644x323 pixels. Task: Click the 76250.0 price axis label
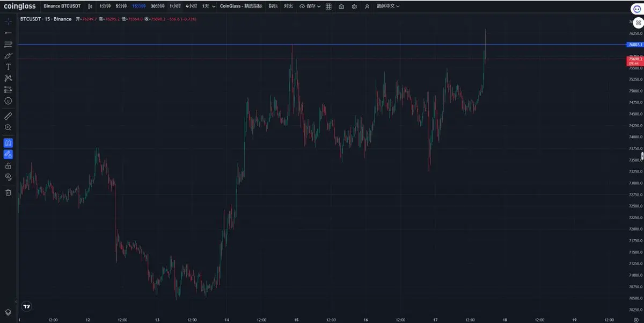pyautogui.click(x=635, y=33)
